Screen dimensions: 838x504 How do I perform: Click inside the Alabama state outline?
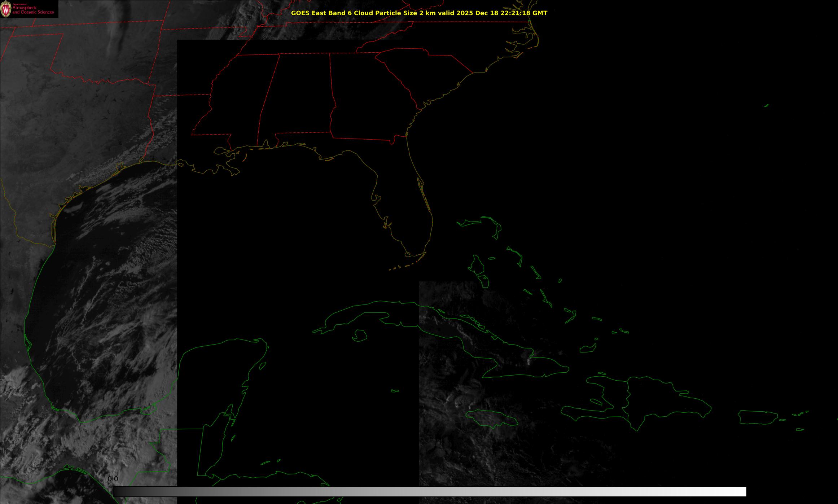click(299, 97)
